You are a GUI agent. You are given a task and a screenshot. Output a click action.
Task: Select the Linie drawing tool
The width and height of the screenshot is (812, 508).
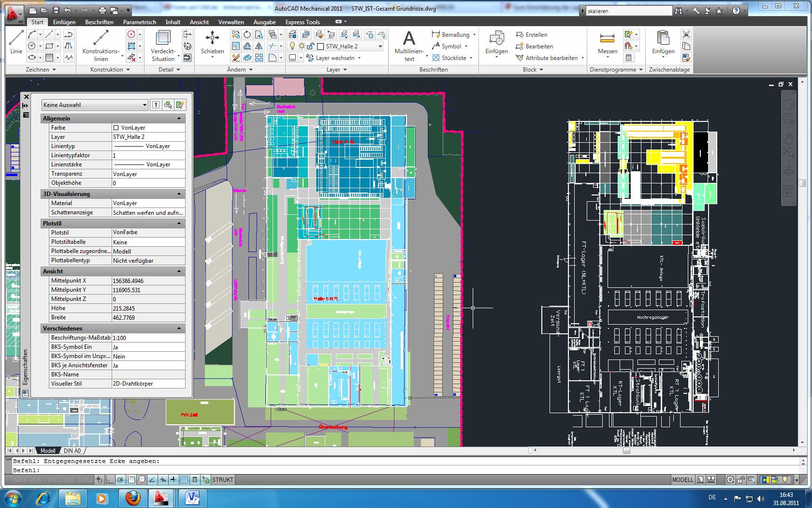[16, 42]
